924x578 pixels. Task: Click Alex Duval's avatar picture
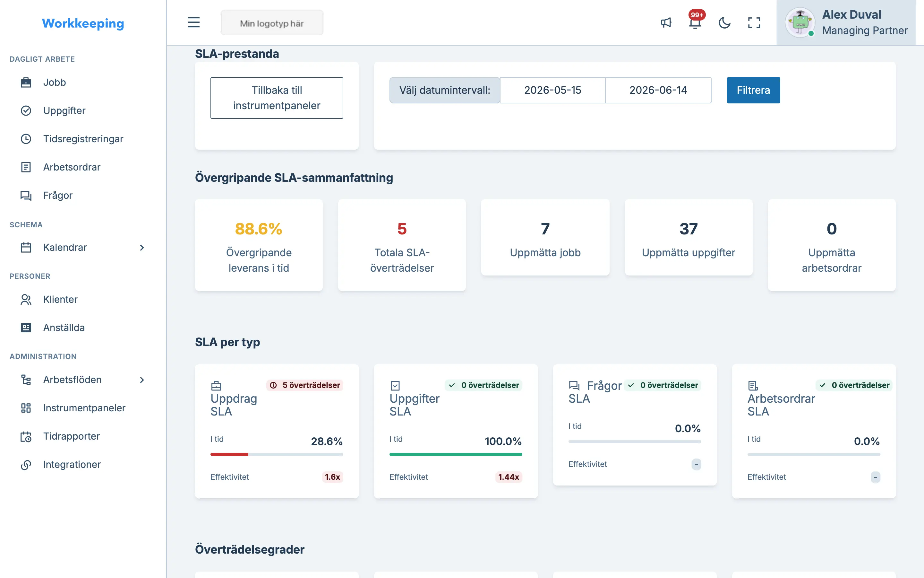tap(800, 22)
